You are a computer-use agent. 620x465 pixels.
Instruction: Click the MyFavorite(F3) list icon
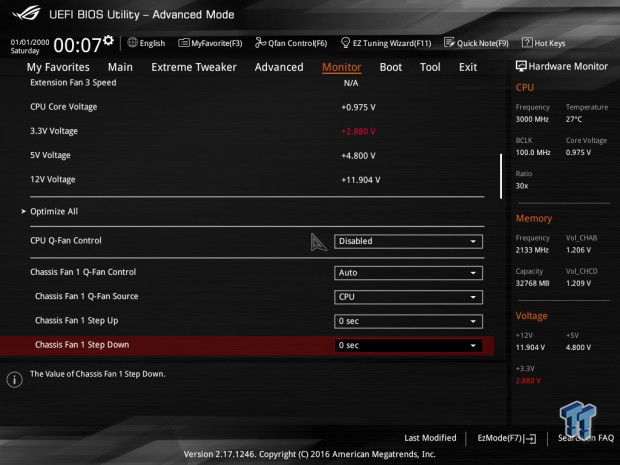[x=183, y=43]
